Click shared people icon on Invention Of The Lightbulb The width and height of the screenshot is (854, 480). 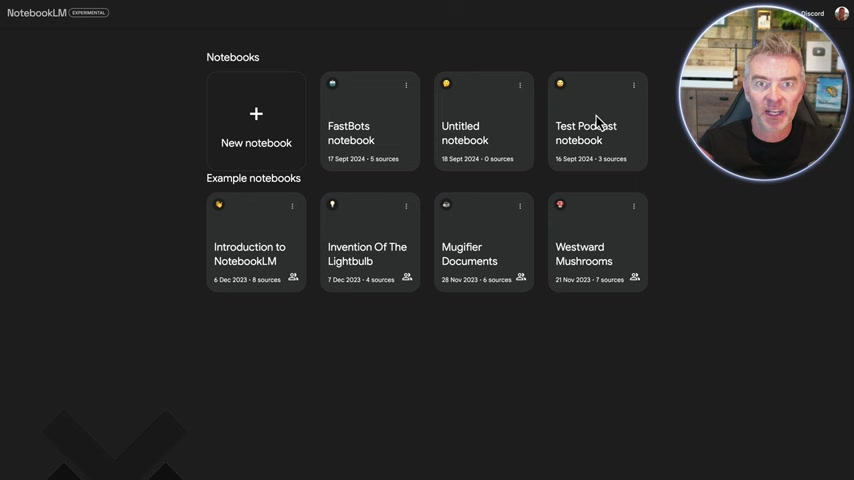coord(407,277)
